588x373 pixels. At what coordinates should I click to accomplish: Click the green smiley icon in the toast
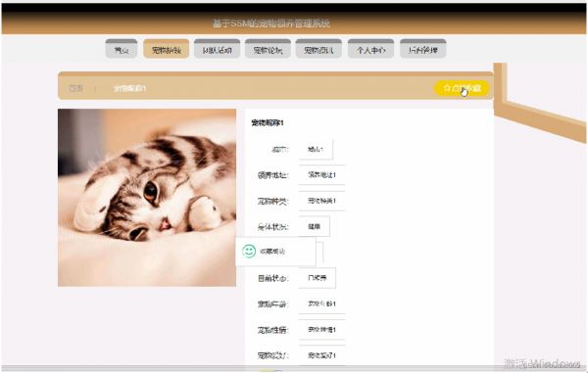[249, 251]
